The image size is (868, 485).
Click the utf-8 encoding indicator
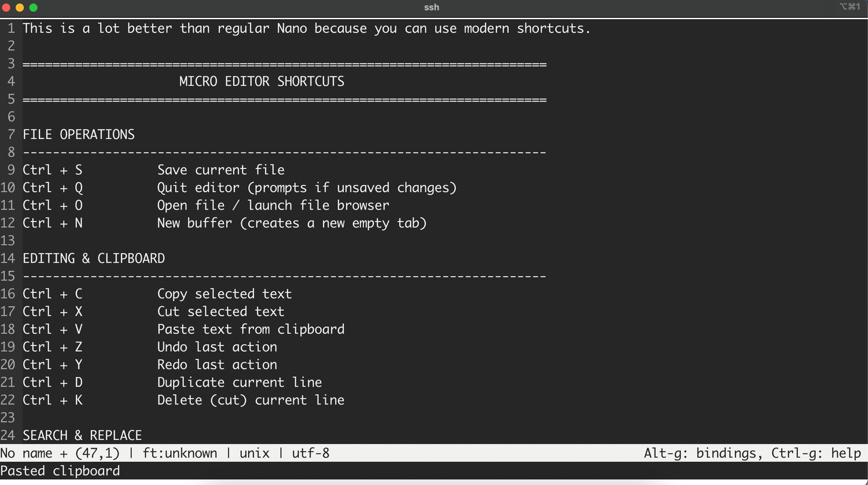(x=311, y=453)
